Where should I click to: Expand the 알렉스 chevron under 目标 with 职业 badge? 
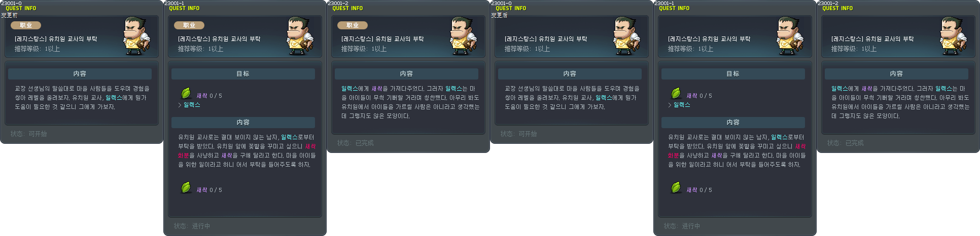point(180,105)
